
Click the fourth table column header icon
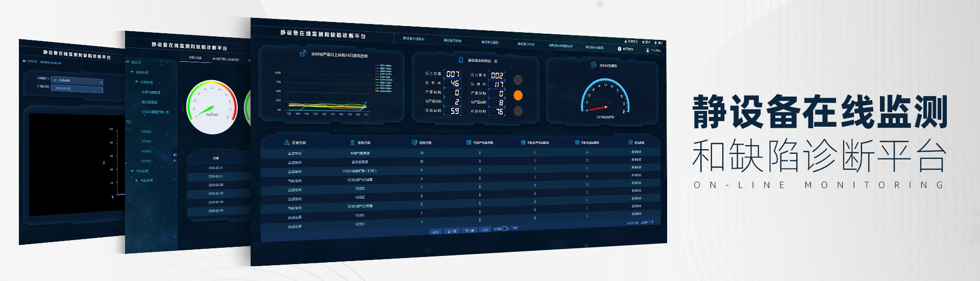tap(469, 143)
